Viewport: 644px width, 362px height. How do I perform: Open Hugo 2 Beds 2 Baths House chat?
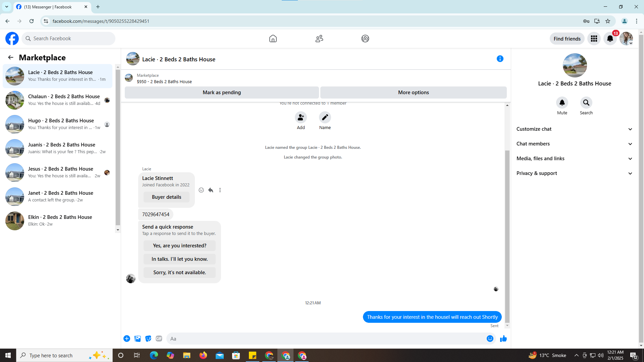click(57, 124)
